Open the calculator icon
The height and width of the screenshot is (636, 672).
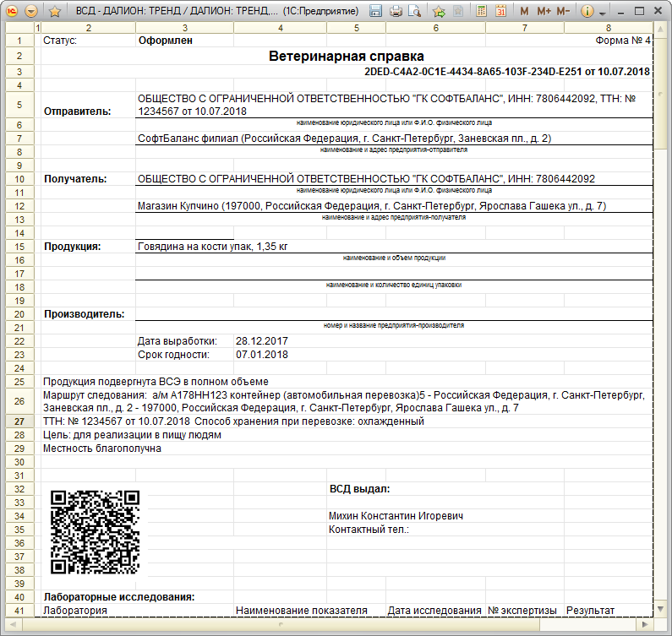(481, 11)
